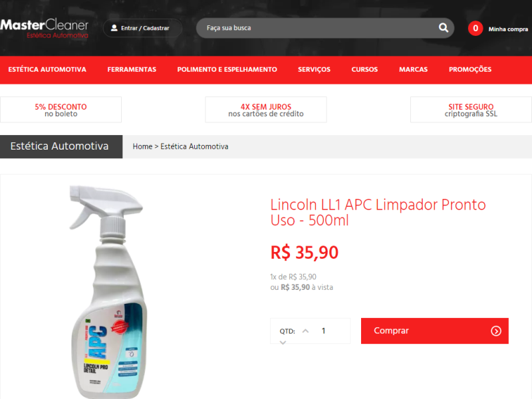Decrease quantity with down arrow
This screenshot has height=399, width=532.
(283, 342)
